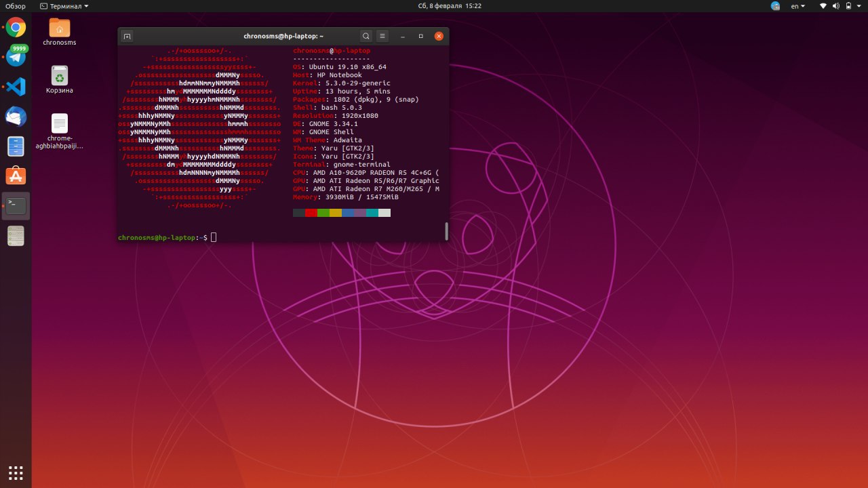Click the Theme line Yaru [GTK2/3]
The width and height of the screenshot is (868, 488).
pyautogui.click(x=334, y=148)
